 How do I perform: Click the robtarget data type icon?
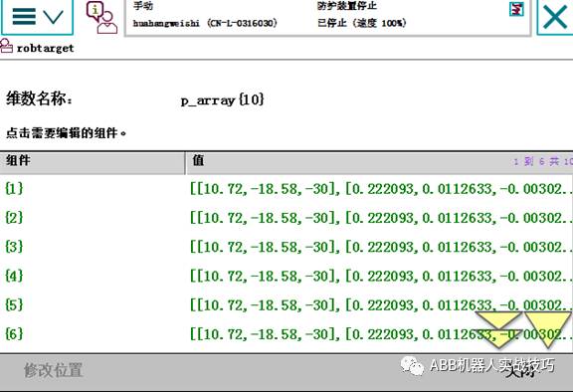click(6, 46)
